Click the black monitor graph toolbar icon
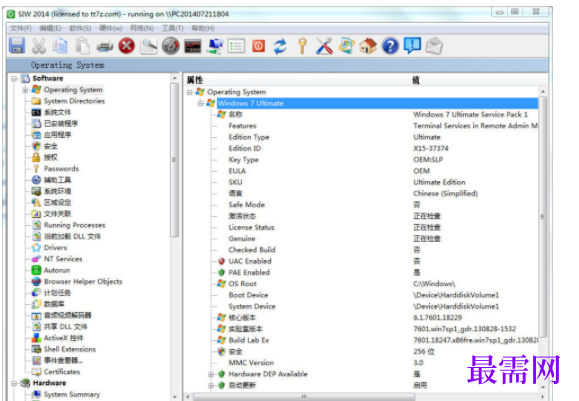This screenshot has height=401, width=579. 193,47
